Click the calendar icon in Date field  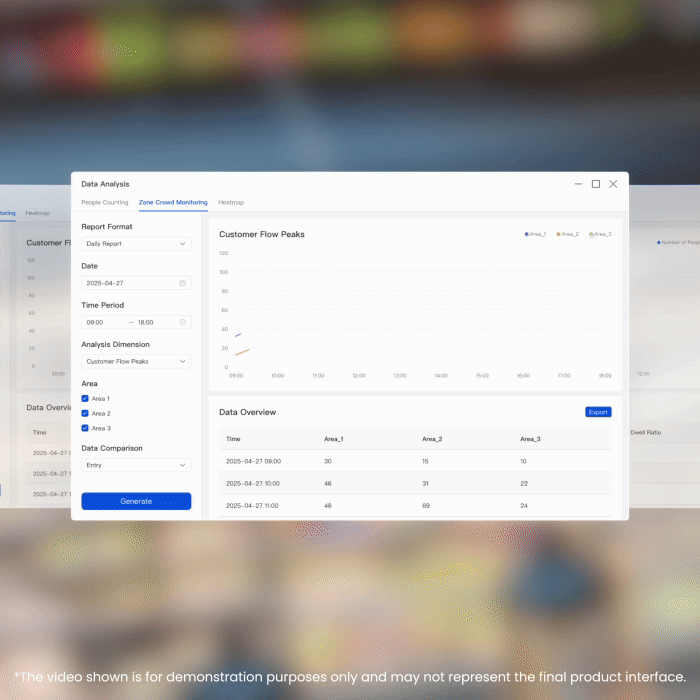click(x=182, y=283)
